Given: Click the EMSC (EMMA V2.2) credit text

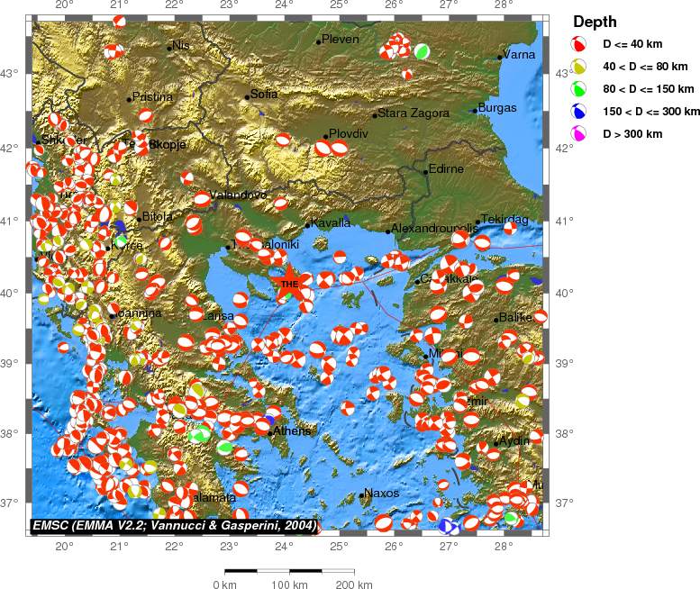Looking at the screenshot, I should pos(175,525).
